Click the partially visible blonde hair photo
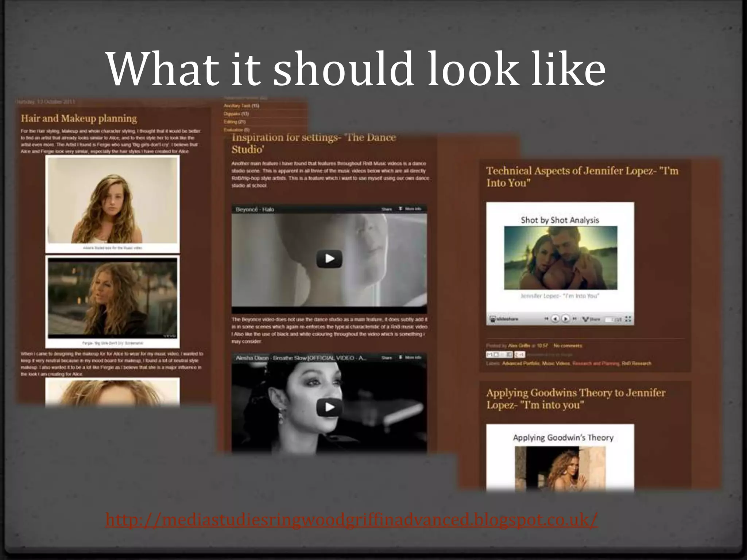The width and height of the screenshot is (747, 560). pos(112,392)
